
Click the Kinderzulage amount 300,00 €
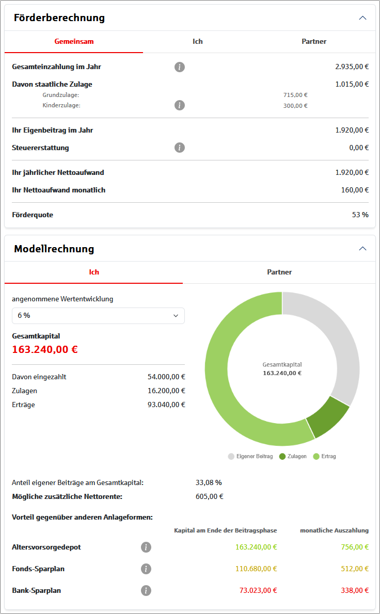click(295, 106)
